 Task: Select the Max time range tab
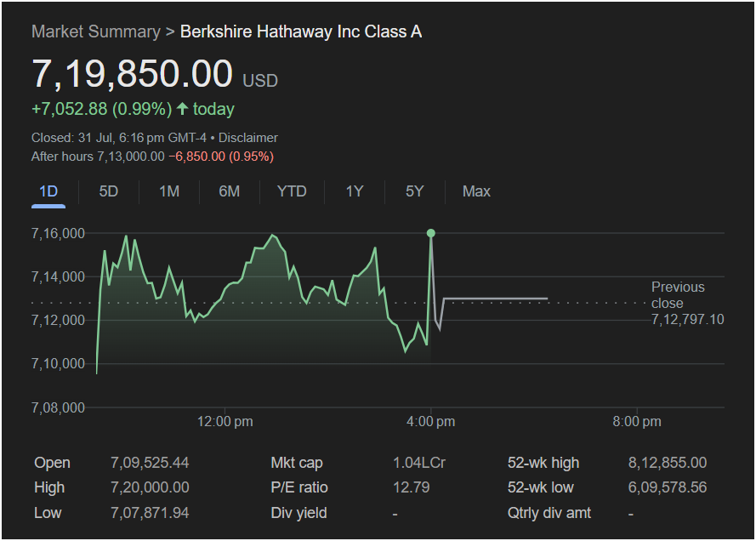476,191
